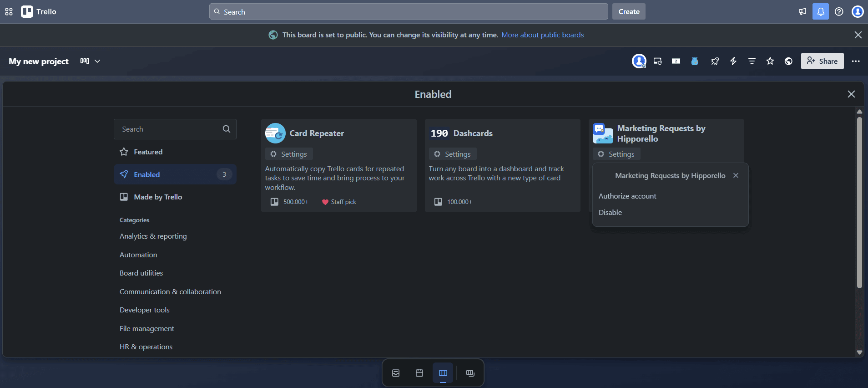Viewport: 868px width, 388px height.
Task: Select the Enabled tab
Action: 175,174
